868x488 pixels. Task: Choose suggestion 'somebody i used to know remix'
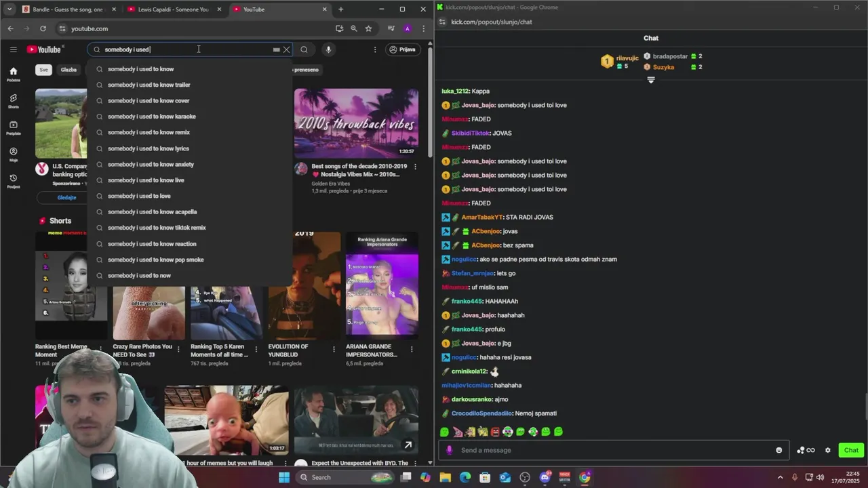(x=190, y=132)
